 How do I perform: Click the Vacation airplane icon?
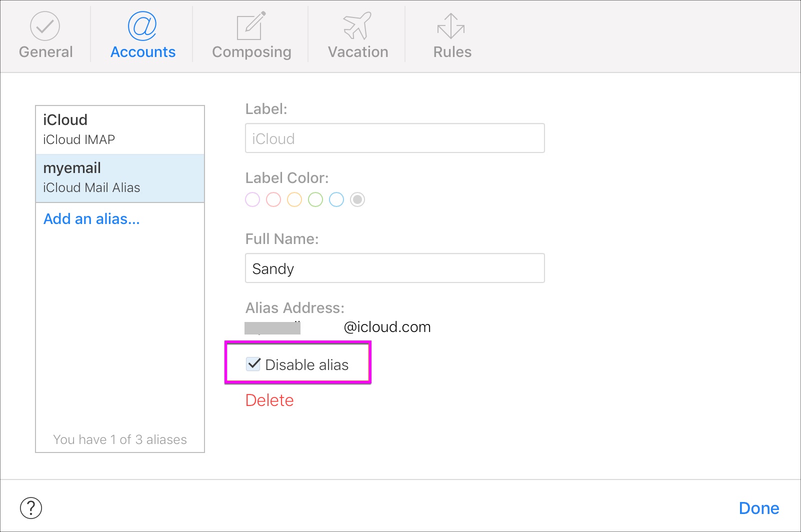pyautogui.click(x=357, y=26)
